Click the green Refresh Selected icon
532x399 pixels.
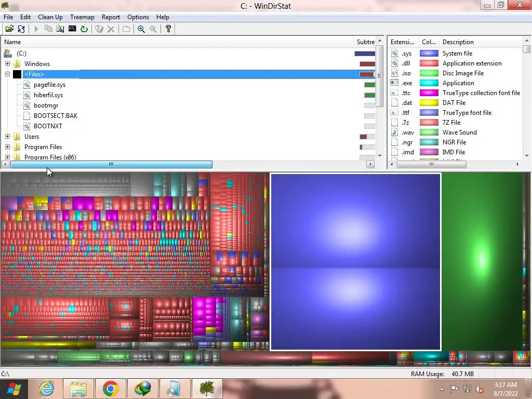tap(84, 29)
